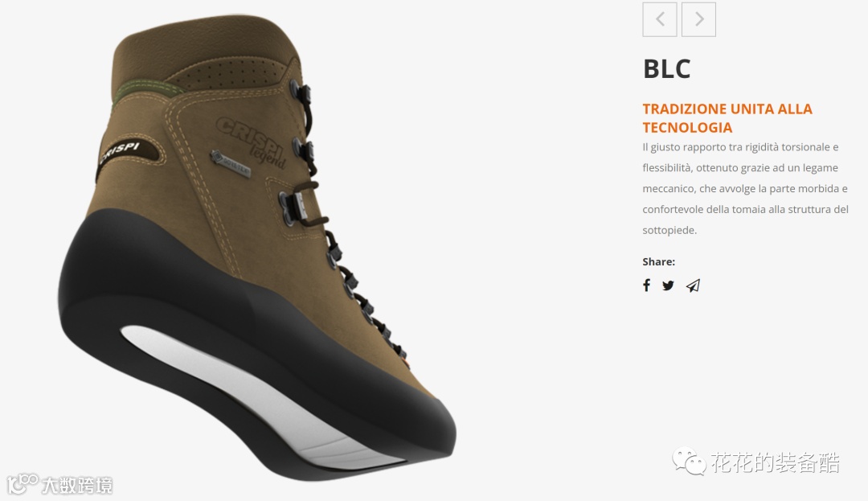This screenshot has height=501, width=868.
Task: Click the Share: label
Action: 658,262
